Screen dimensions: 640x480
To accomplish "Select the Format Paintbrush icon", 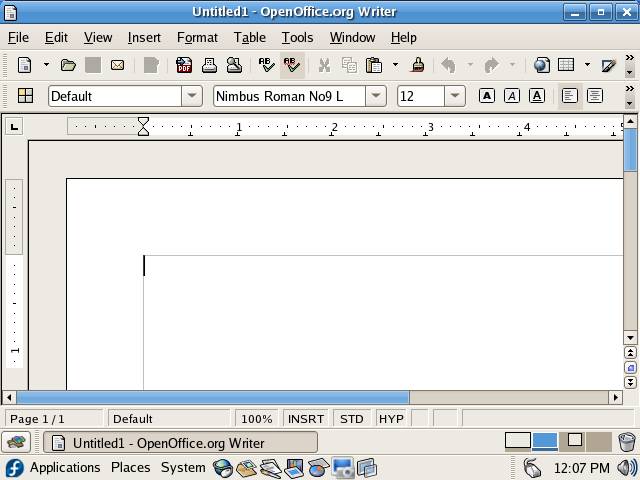I will pyautogui.click(x=418, y=65).
